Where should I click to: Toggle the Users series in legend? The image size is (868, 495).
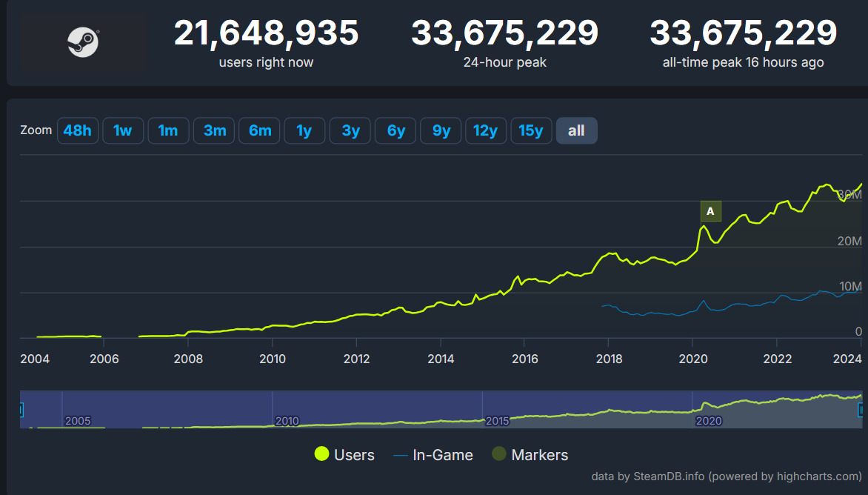pyautogui.click(x=344, y=455)
